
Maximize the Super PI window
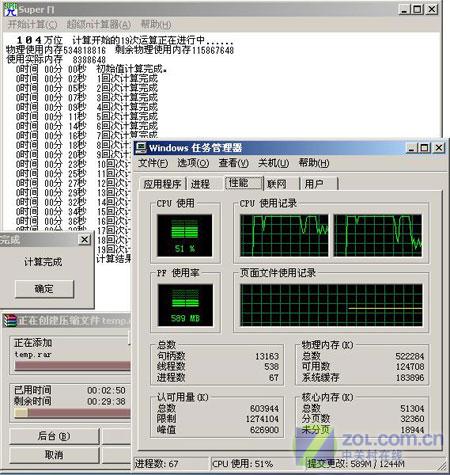(417, 9)
